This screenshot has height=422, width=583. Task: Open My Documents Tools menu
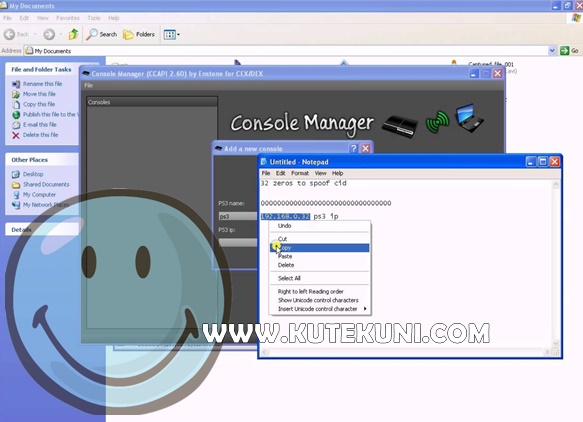[94, 18]
